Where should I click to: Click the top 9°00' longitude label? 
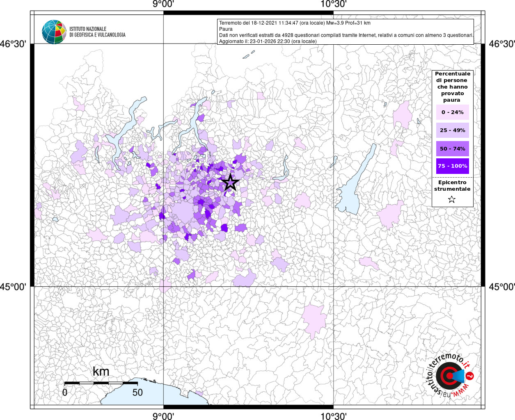(163, 4)
